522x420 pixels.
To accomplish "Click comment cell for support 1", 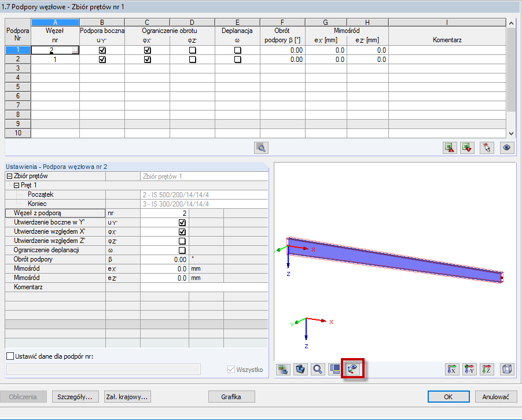I will [447, 50].
